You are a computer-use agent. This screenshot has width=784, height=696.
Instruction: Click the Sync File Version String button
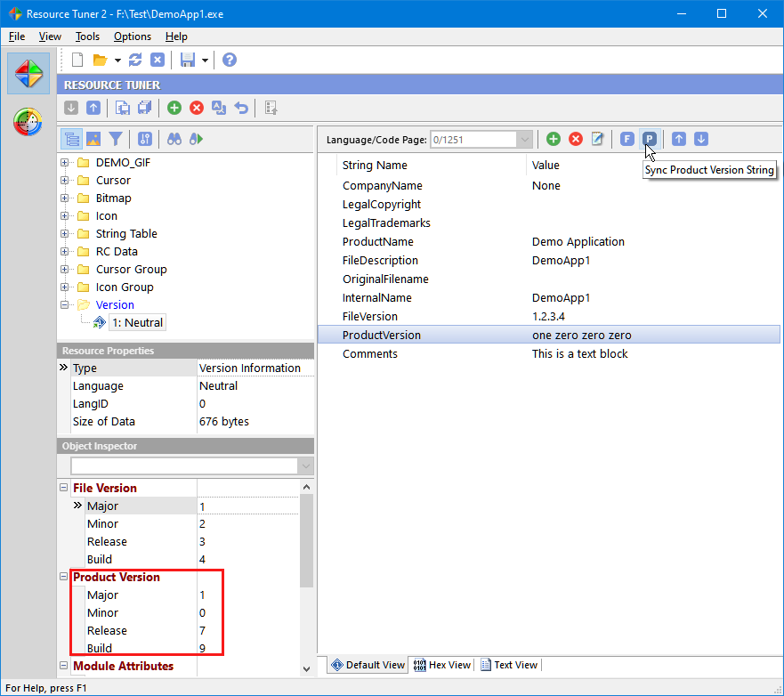click(x=627, y=139)
